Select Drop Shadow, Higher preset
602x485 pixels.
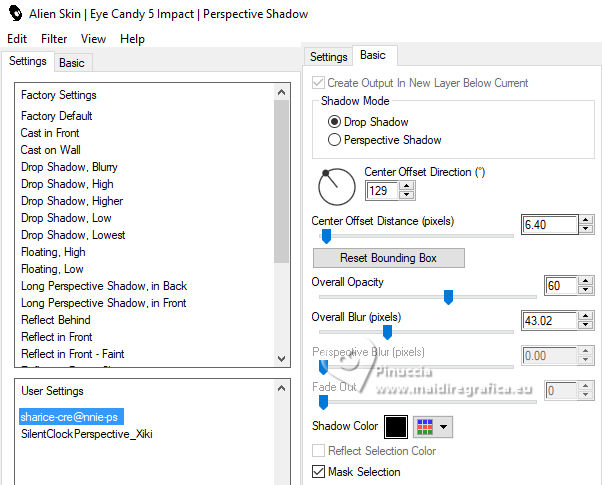click(72, 201)
